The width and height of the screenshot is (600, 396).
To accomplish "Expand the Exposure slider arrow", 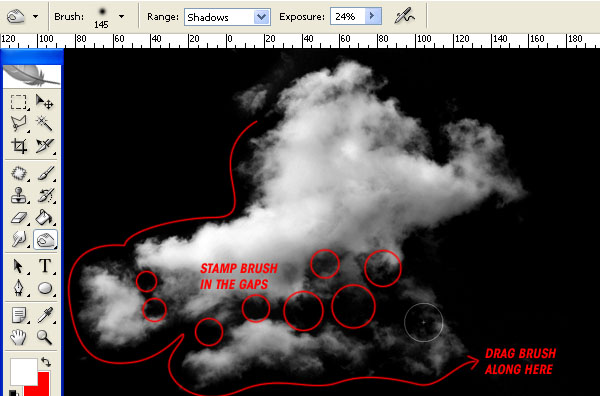I will point(372,16).
